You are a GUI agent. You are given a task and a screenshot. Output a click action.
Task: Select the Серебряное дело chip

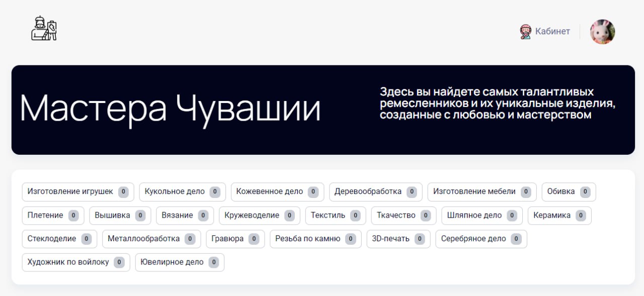(481, 239)
